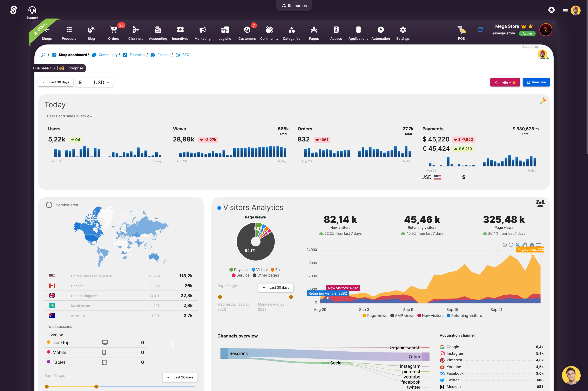This screenshot has height=391, width=588.
Task: Select the chart panning hand tool
Action: tap(525, 245)
